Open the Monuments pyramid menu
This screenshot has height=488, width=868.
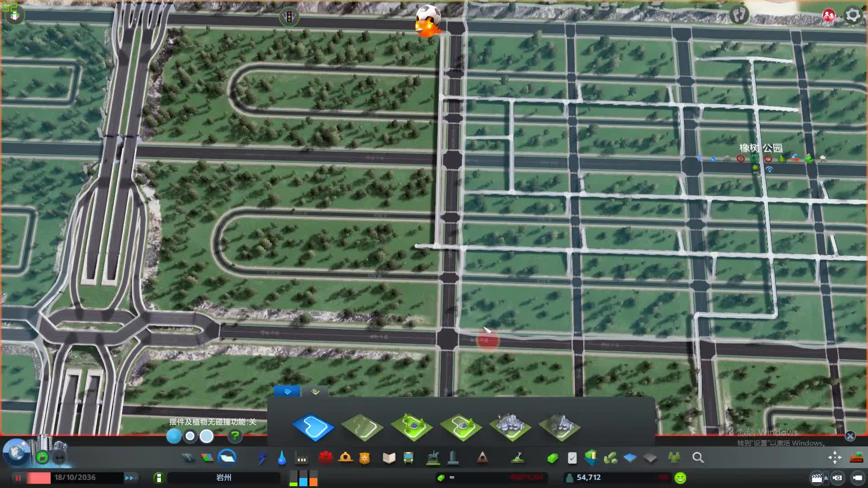point(482,458)
